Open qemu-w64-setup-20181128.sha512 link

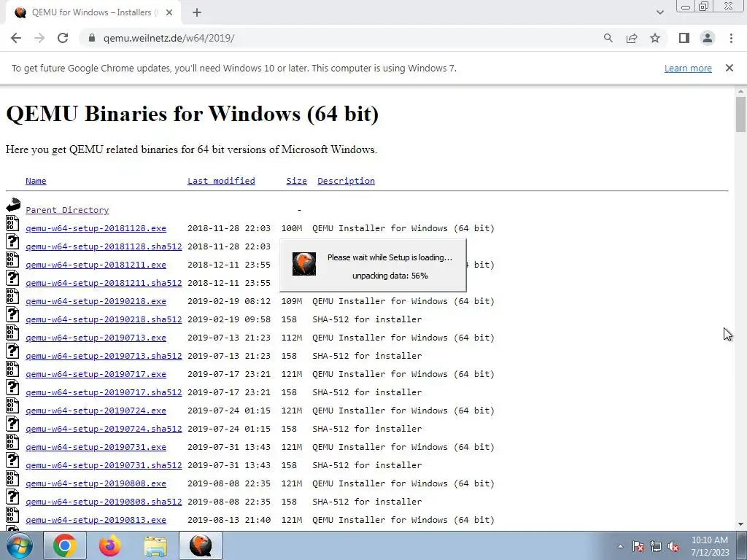(x=104, y=246)
